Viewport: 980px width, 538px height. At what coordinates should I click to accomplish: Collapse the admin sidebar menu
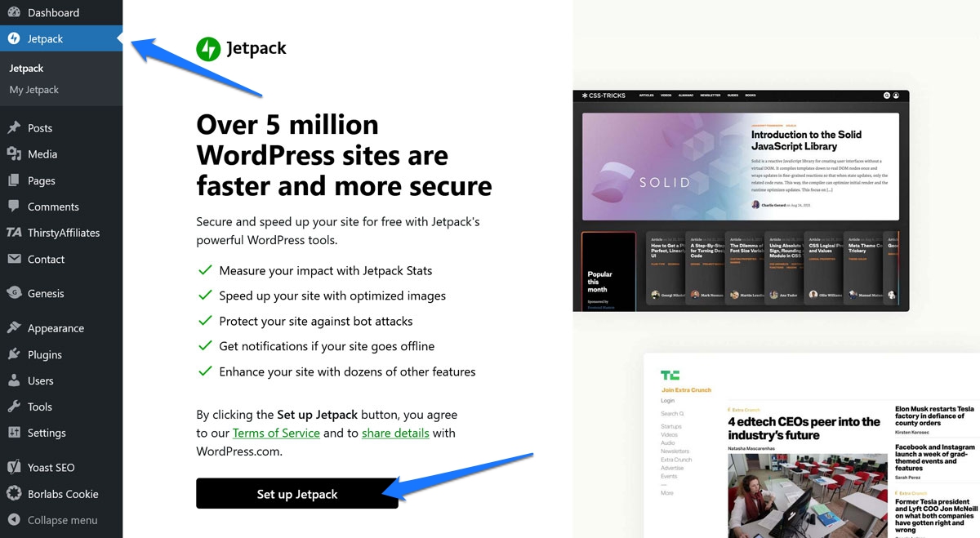pyautogui.click(x=61, y=520)
